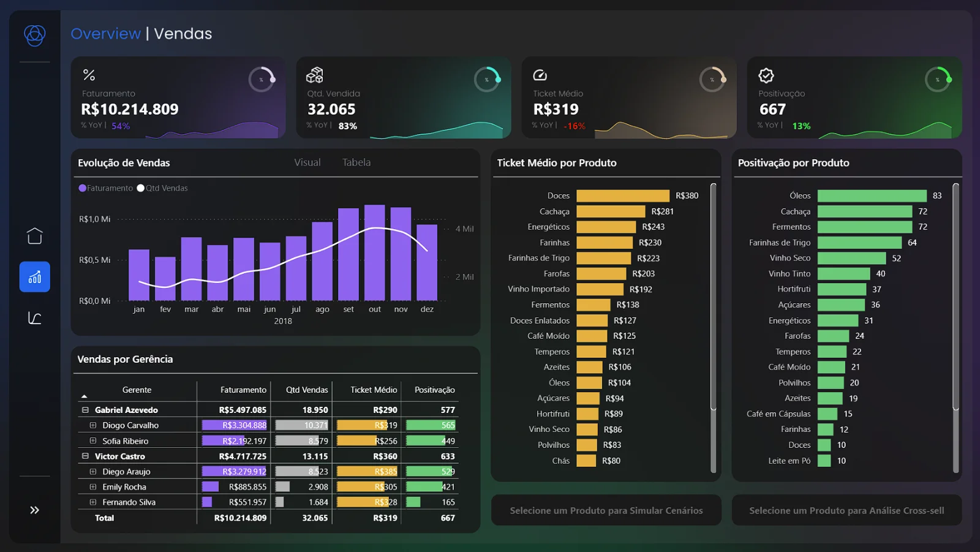Click the Qtd. Vendida circular progress ring
Image resolution: width=980 pixels, height=552 pixels.
(x=487, y=80)
